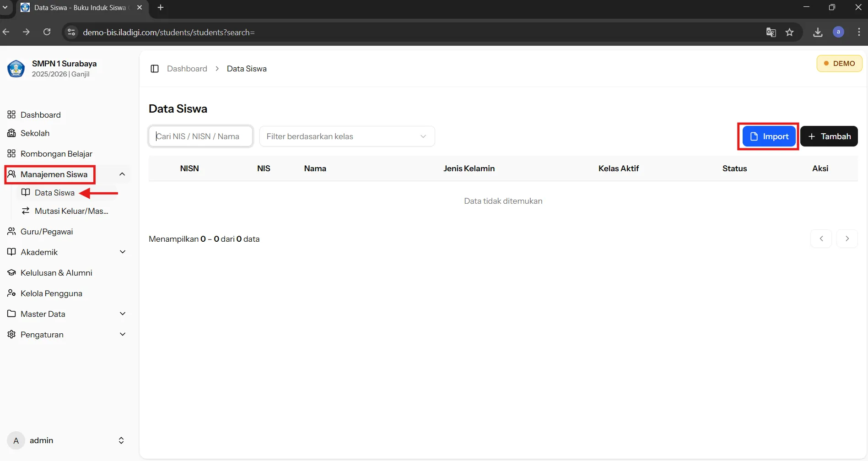
Task: Go to previous page of results
Action: point(821,239)
